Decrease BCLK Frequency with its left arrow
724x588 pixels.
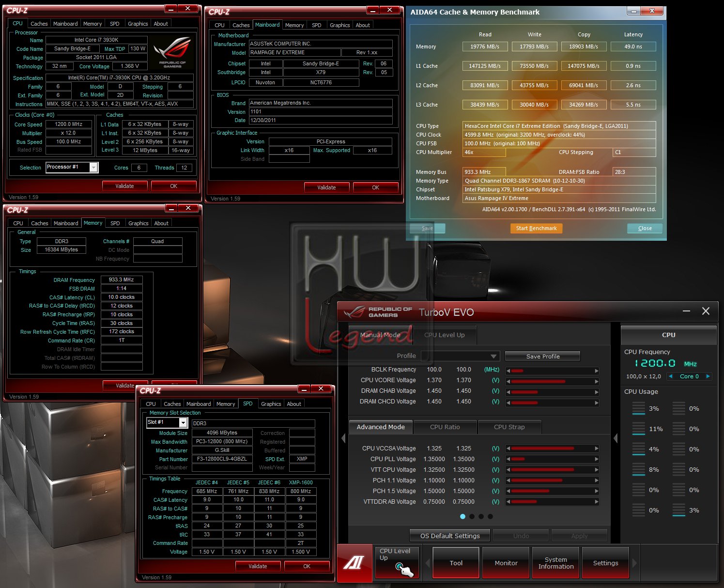pyautogui.click(x=508, y=371)
